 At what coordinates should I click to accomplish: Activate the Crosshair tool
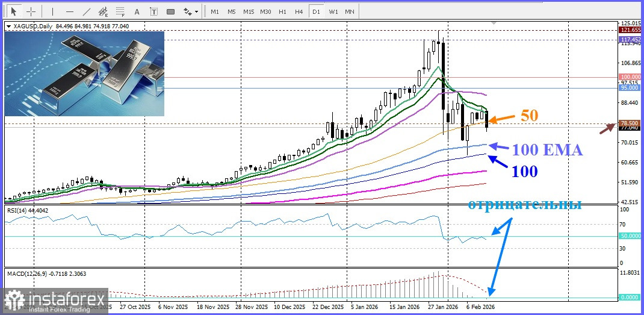[x=31, y=11]
